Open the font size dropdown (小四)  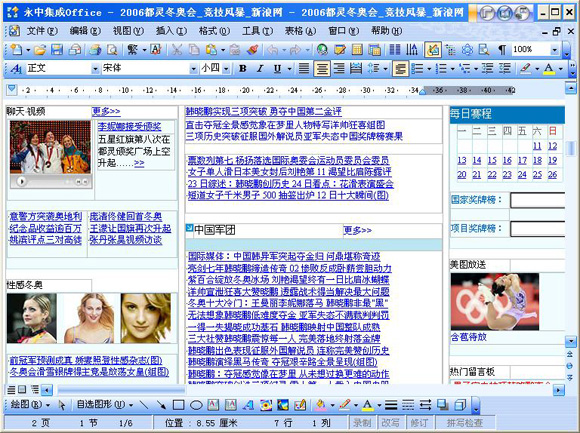click(226, 69)
